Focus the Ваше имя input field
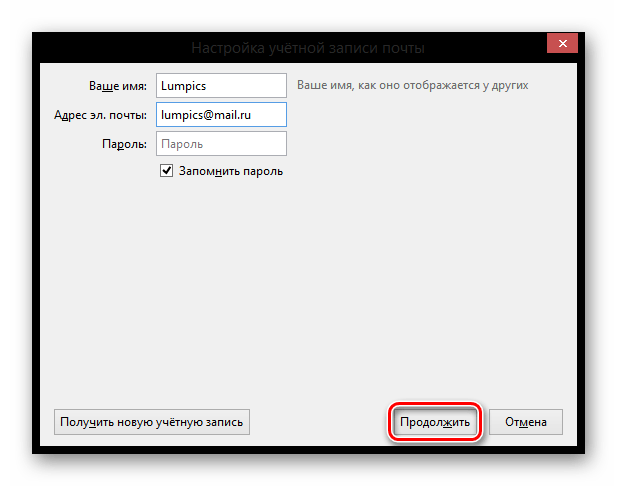This screenshot has width=617, height=486. tap(221, 86)
